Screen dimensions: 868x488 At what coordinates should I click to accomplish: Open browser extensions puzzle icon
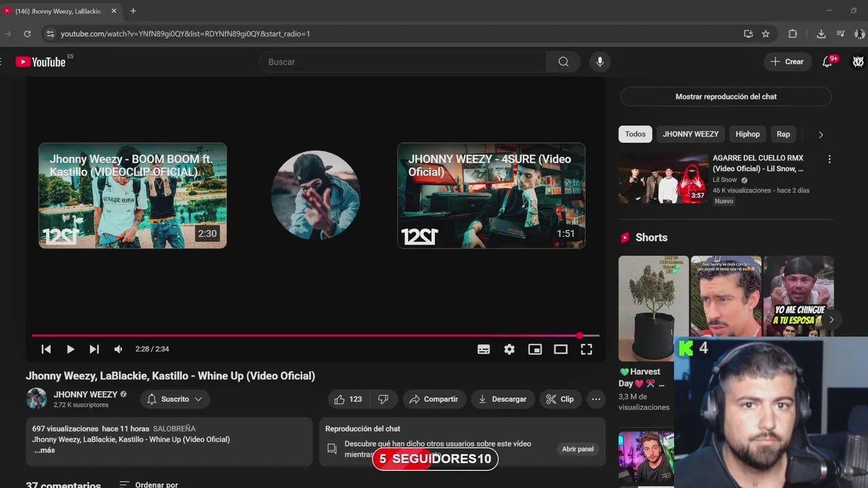793,34
